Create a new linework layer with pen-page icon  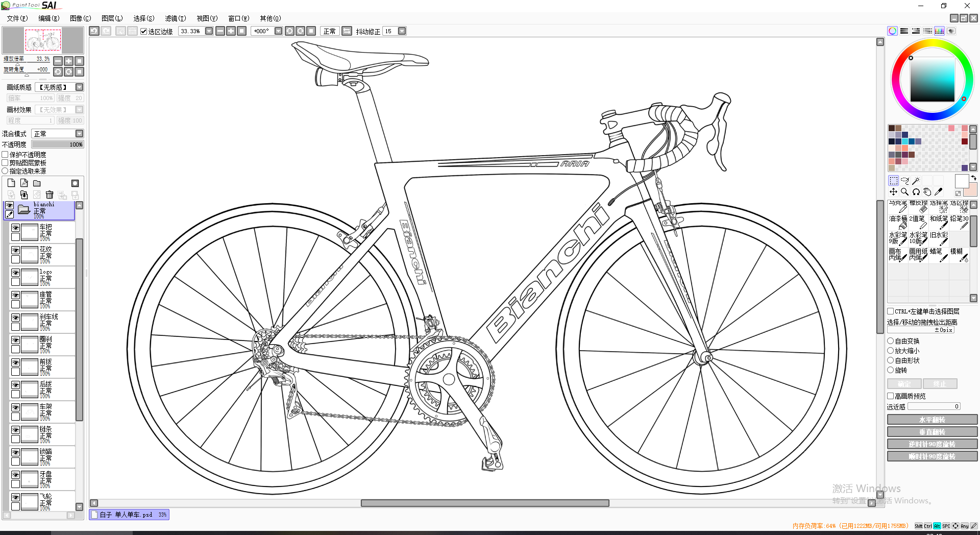pyautogui.click(x=24, y=183)
